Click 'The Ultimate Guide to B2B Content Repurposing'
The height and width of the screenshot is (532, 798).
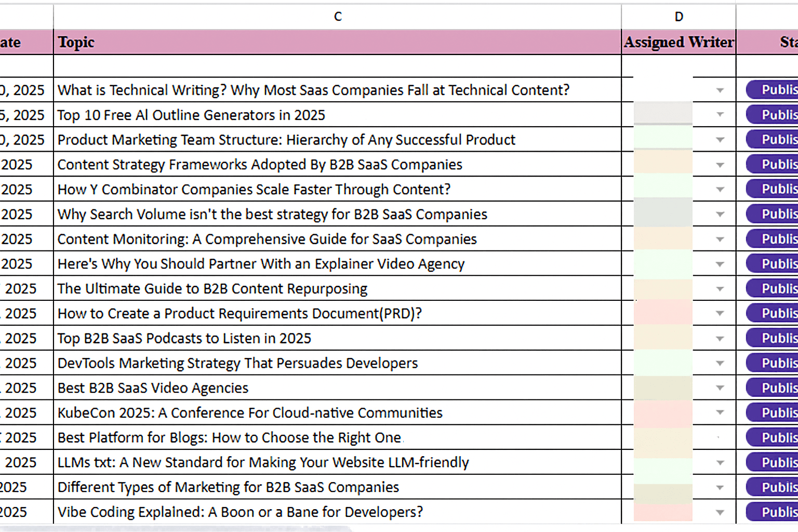tap(338, 288)
